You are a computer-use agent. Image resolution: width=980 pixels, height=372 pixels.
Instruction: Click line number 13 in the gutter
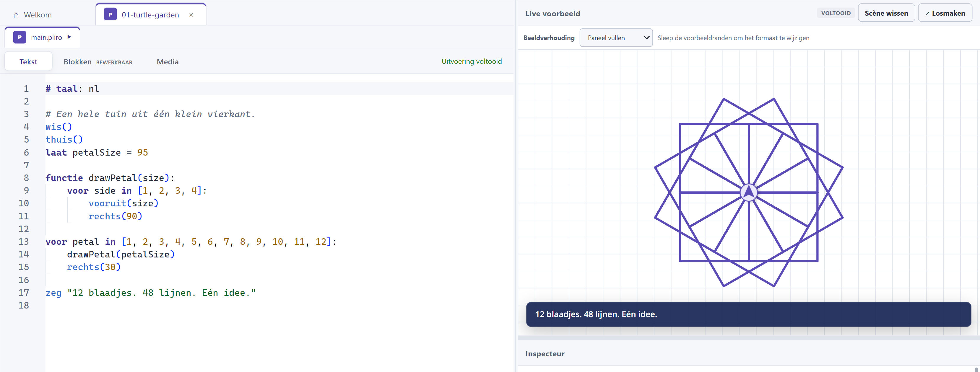click(24, 242)
